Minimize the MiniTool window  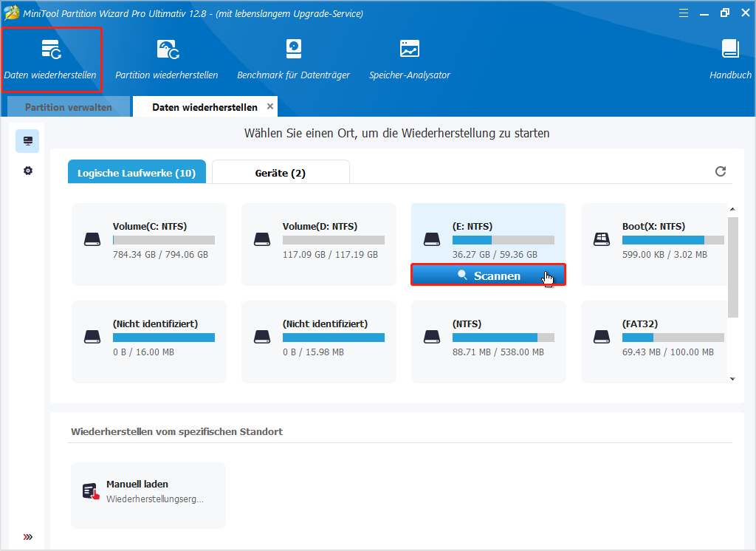tap(704, 13)
